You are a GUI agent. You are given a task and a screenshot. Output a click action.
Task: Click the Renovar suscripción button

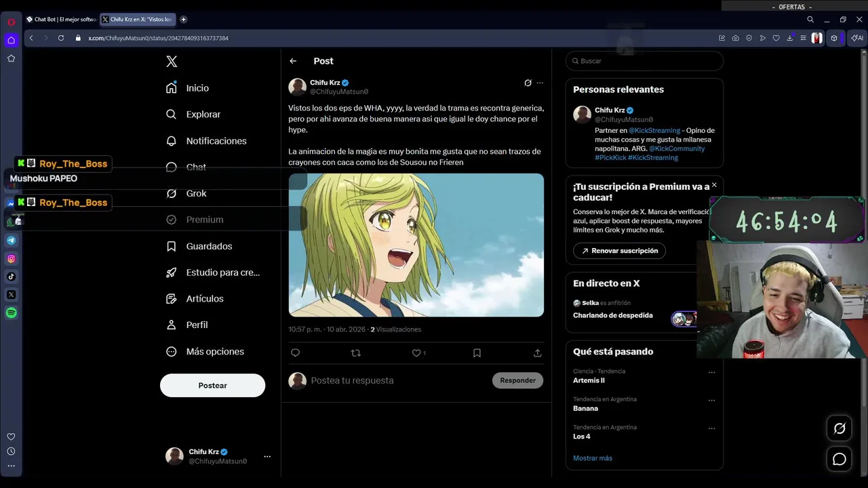(x=619, y=251)
